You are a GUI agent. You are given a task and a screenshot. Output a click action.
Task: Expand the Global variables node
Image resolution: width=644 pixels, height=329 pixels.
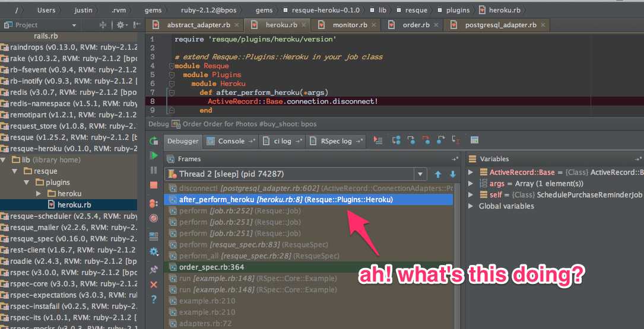pos(471,206)
